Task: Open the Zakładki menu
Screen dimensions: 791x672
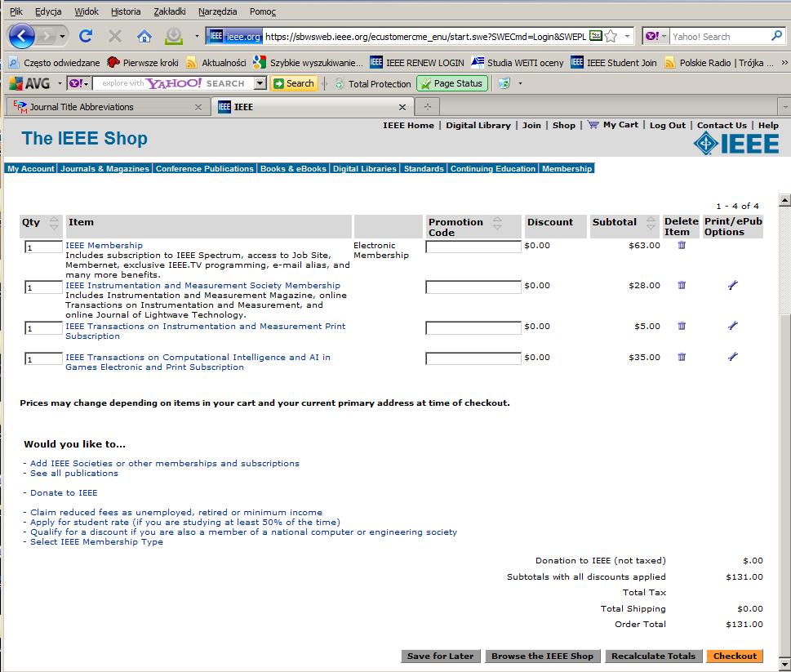Action: pyautogui.click(x=170, y=11)
